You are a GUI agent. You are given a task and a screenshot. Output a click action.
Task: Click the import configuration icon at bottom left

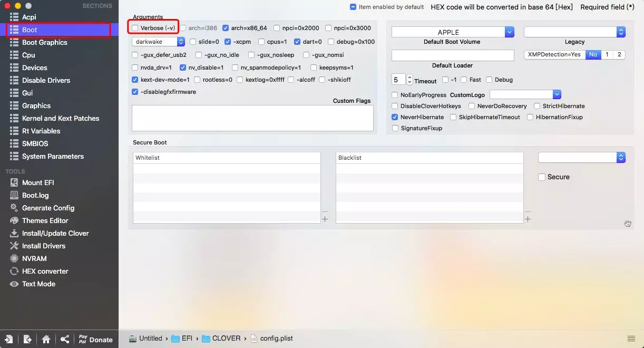9,339
